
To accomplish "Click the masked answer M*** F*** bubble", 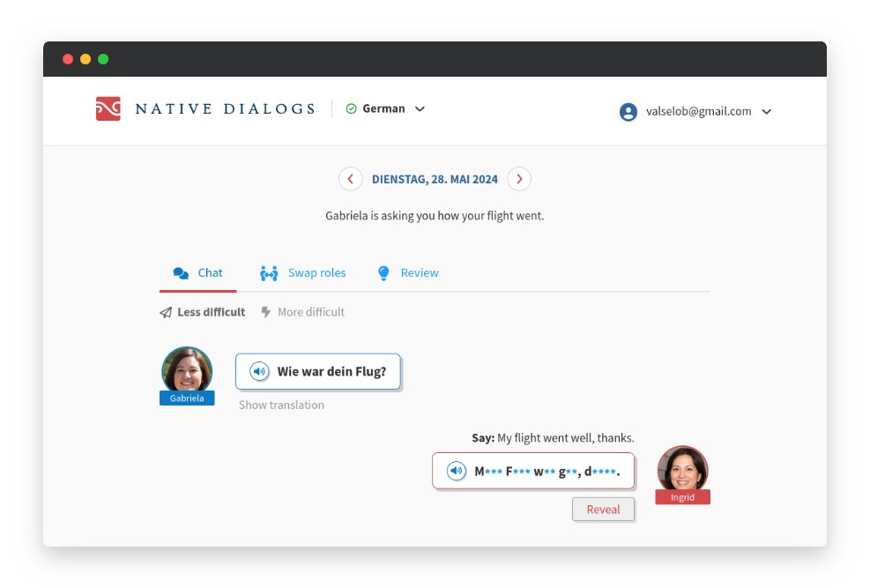I will (533, 471).
